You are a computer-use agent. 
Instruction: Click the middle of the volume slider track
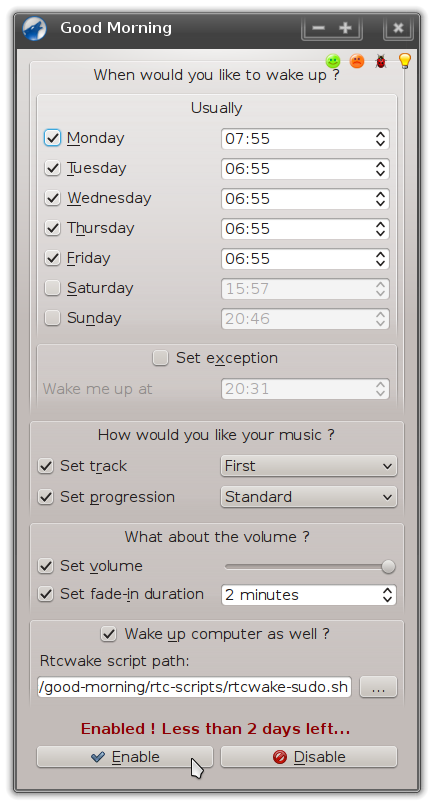(x=310, y=566)
